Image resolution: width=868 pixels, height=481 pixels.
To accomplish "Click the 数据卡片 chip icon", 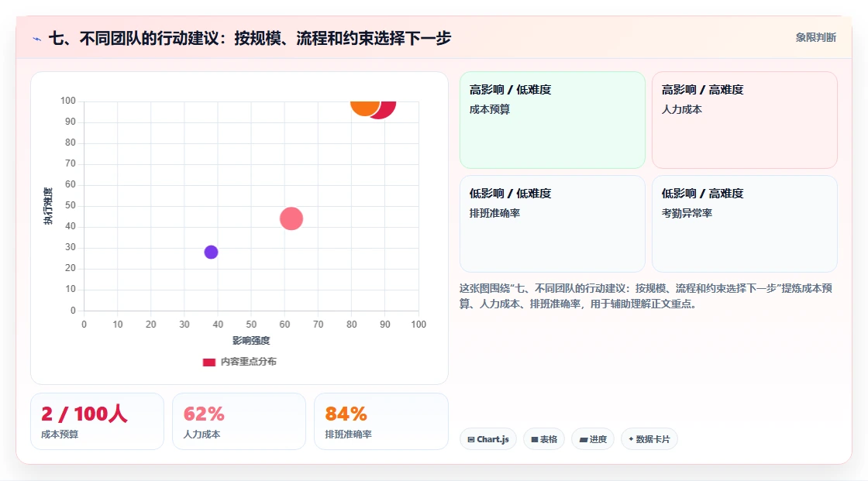I will 631,439.
